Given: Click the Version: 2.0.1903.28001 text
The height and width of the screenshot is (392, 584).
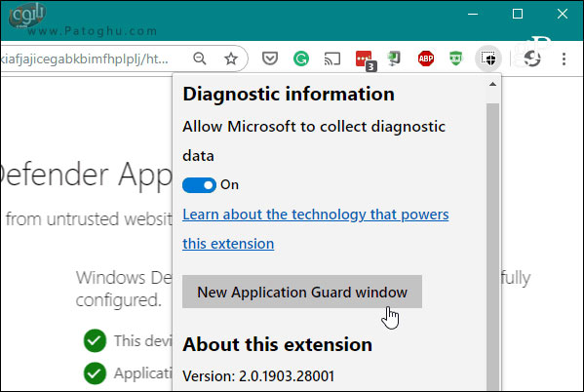Looking at the screenshot, I should point(258,376).
